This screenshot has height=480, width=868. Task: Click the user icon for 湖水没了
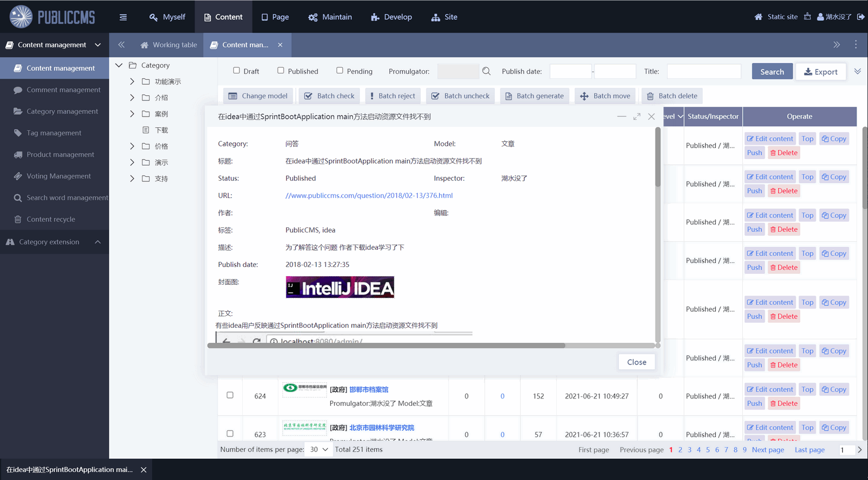[820, 17]
